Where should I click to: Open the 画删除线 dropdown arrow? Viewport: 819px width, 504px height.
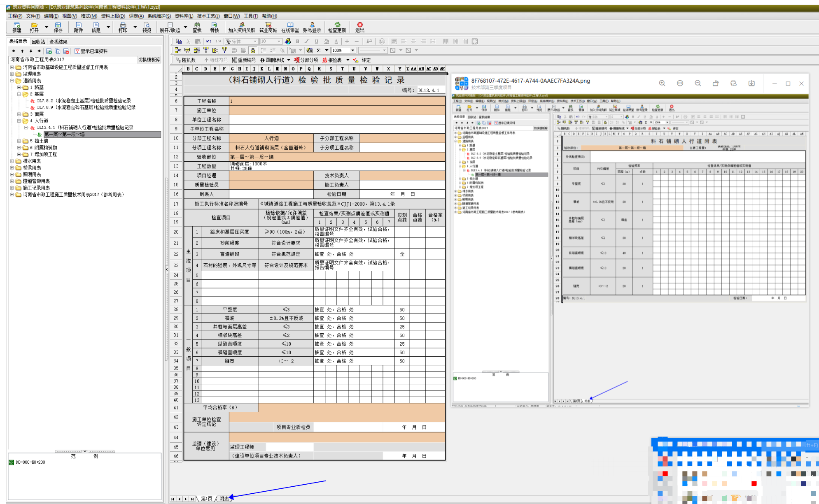[289, 60]
